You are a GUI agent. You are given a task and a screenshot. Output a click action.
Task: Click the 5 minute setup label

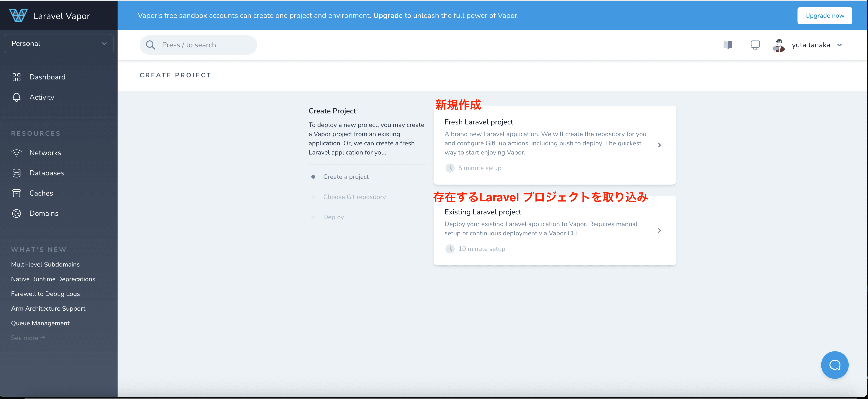click(479, 168)
